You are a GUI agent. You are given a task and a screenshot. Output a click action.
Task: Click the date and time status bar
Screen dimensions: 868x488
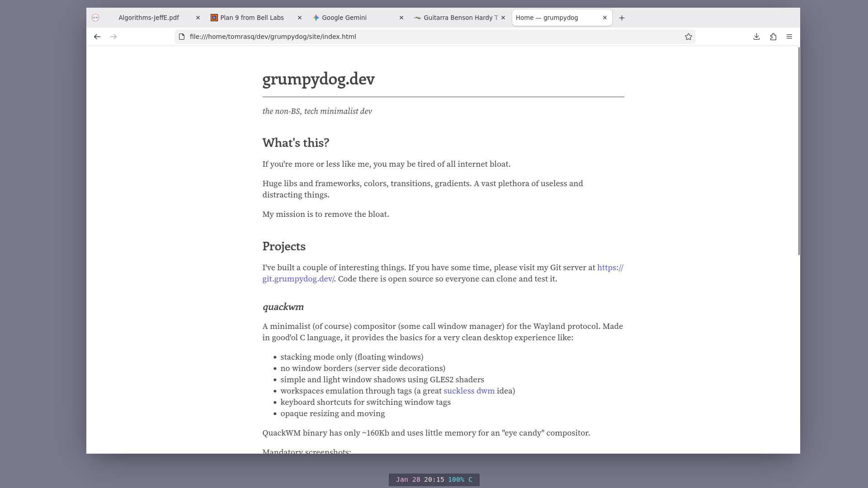tap(434, 479)
